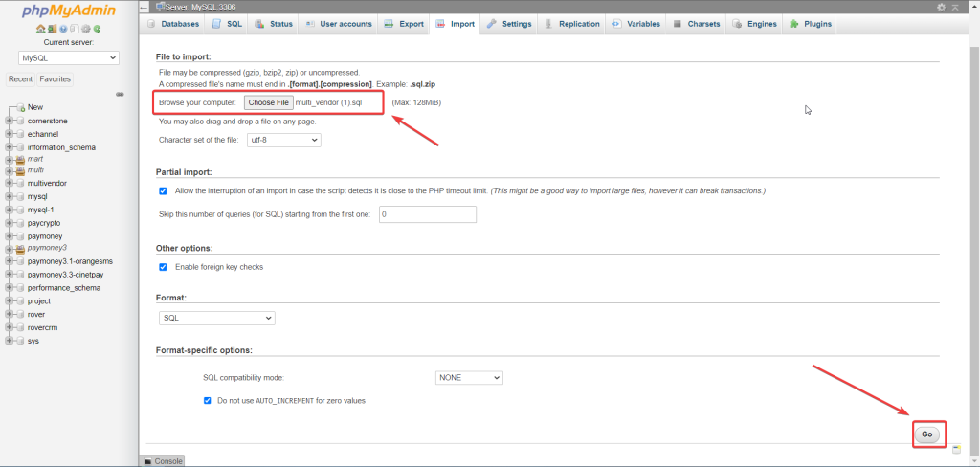Click the log out (exit door) icon
980x467 pixels.
click(x=51, y=30)
